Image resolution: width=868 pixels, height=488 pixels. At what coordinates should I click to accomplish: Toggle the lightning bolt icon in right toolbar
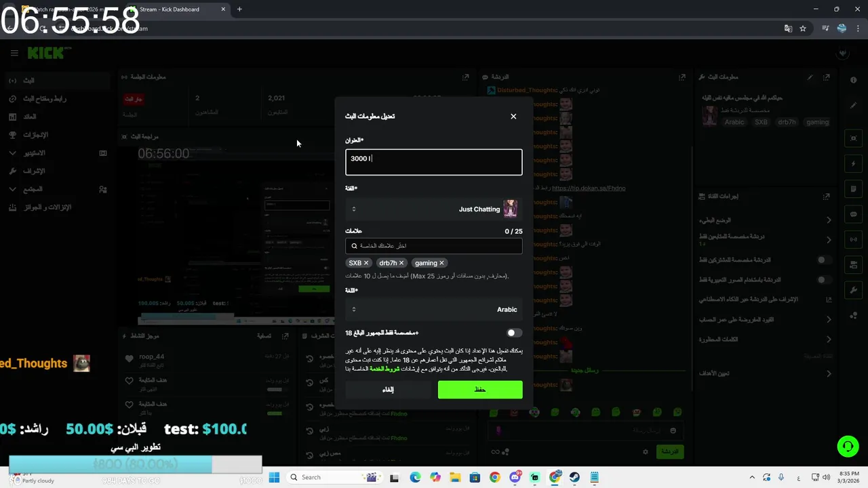pos(854,164)
